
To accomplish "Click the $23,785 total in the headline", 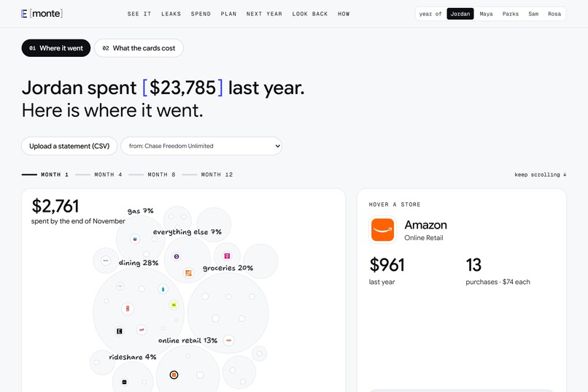I will coord(182,88).
